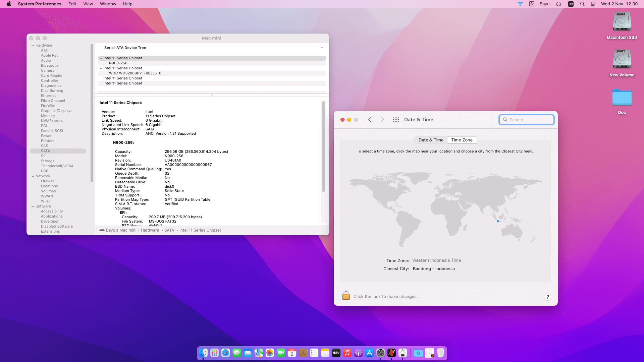Go back with the left chevron

(370, 120)
